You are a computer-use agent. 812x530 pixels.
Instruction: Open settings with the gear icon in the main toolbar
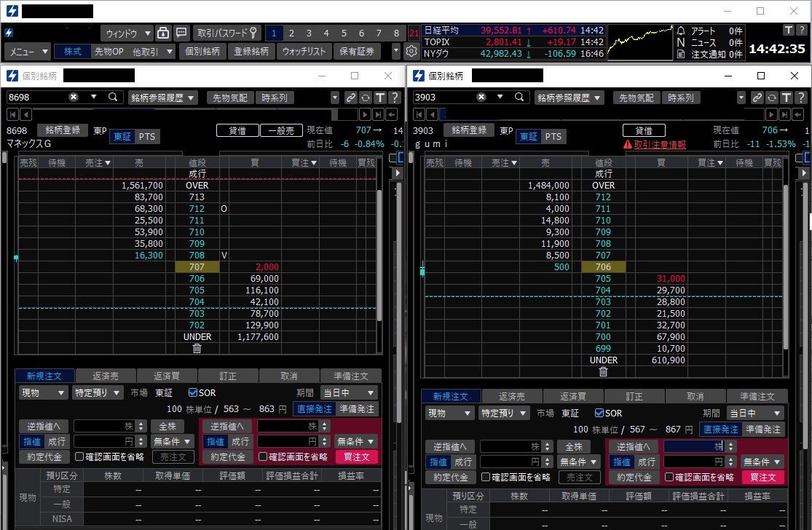point(411,51)
